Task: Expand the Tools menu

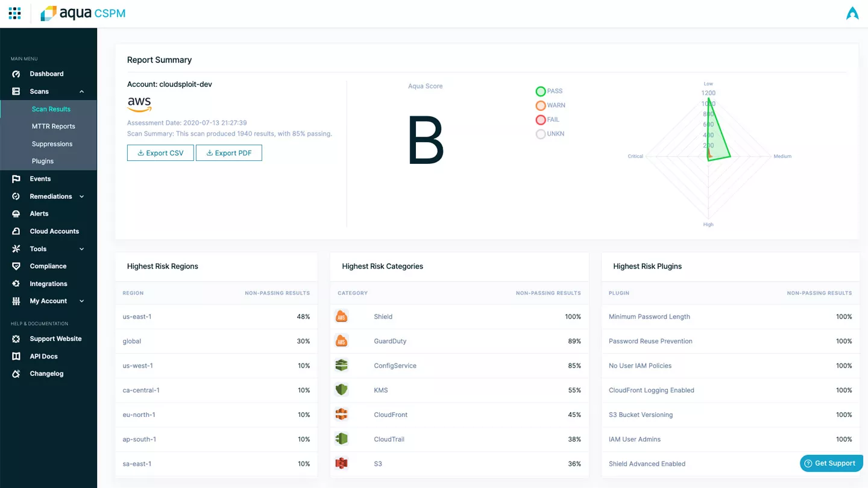Action: pyautogui.click(x=83, y=248)
